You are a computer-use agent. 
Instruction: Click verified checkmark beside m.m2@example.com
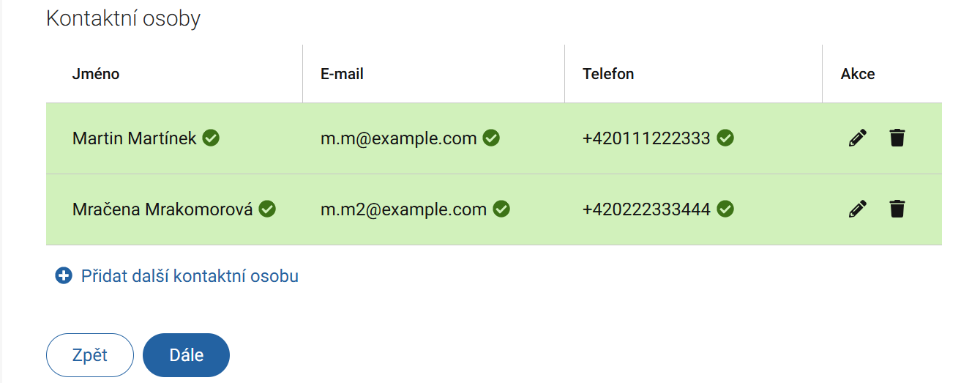click(x=501, y=209)
